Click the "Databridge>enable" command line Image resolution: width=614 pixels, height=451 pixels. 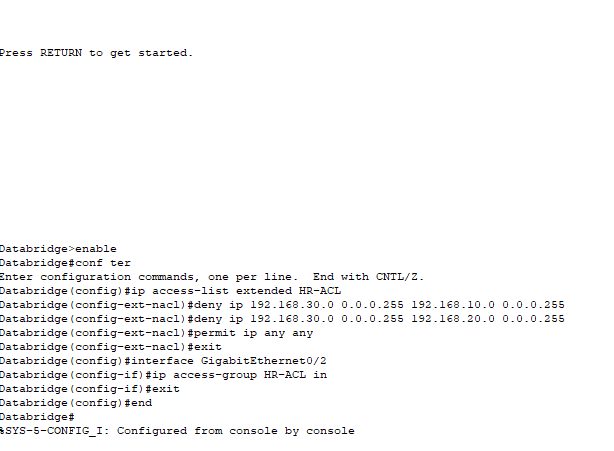pos(58,249)
